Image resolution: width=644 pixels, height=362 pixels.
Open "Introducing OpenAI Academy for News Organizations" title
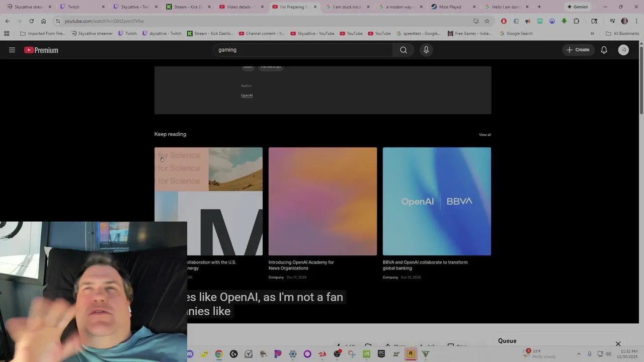tap(301, 265)
